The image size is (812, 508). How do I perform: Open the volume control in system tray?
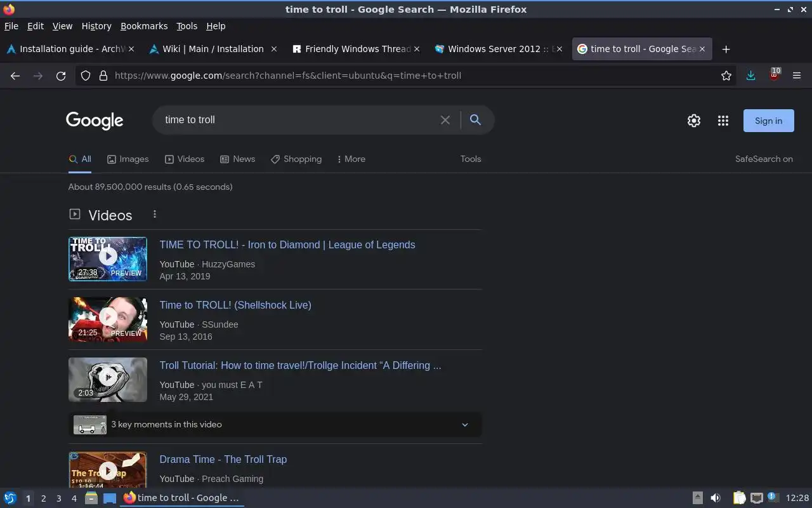(716, 498)
